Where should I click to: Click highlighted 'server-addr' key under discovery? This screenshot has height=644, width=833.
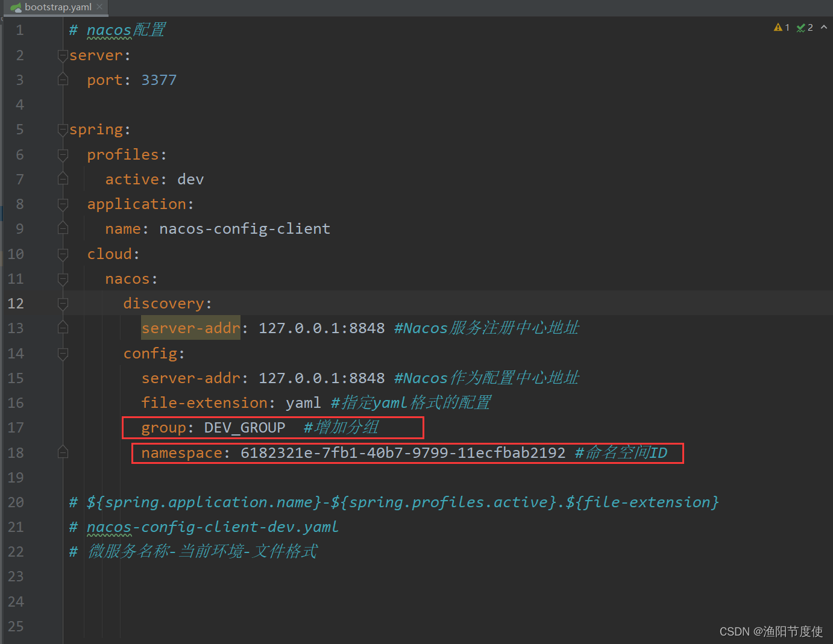point(190,328)
